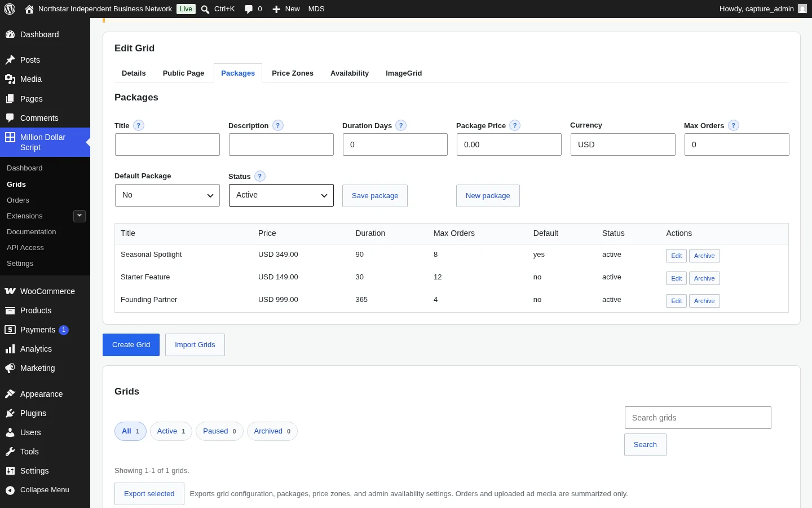Open the Default Package dropdown

point(167,195)
